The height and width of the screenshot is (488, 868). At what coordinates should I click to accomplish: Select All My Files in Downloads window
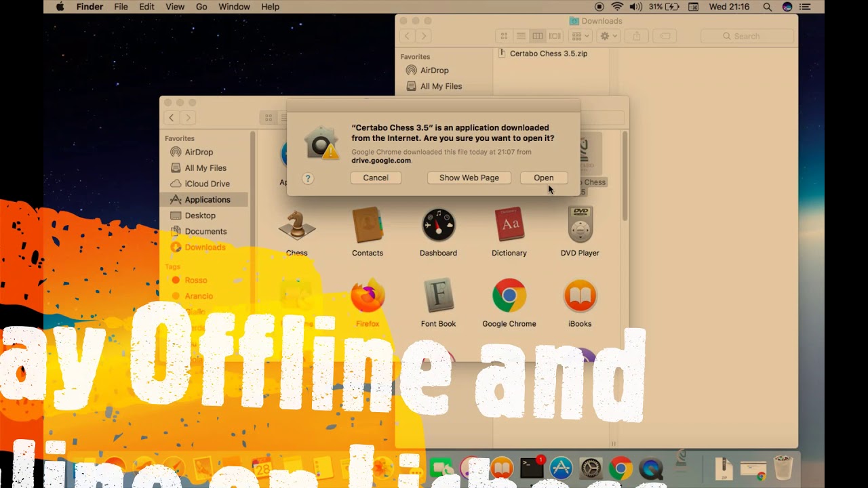pos(442,86)
